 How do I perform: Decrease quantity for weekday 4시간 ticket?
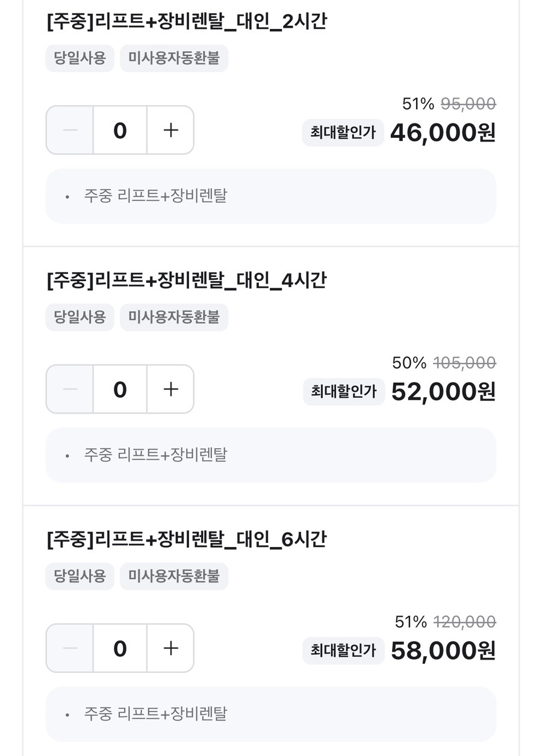[x=70, y=389]
